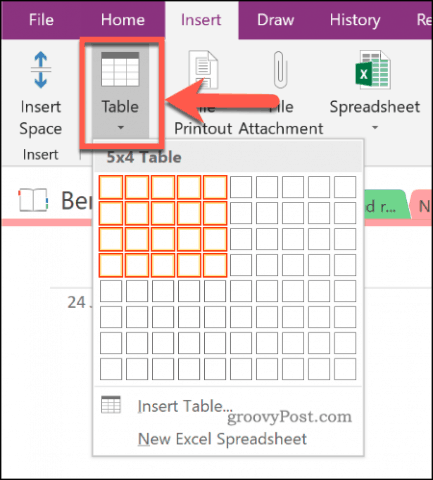Click the Excel Spreadsheet icon
The width and height of the screenshot is (433, 480).
pyautogui.click(x=373, y=70)
